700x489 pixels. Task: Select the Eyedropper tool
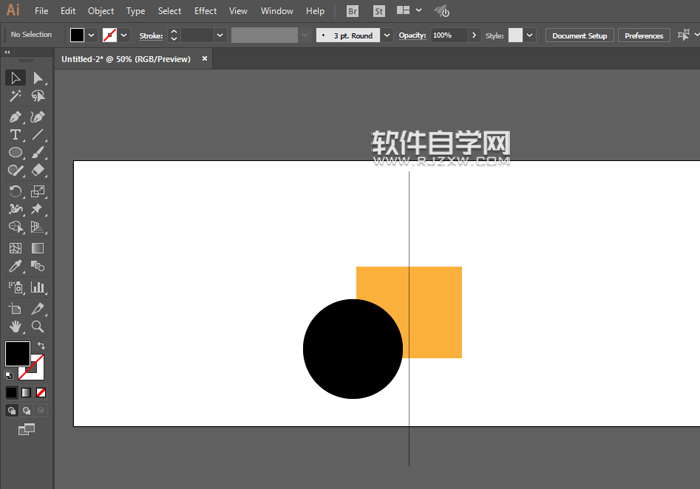16,267
